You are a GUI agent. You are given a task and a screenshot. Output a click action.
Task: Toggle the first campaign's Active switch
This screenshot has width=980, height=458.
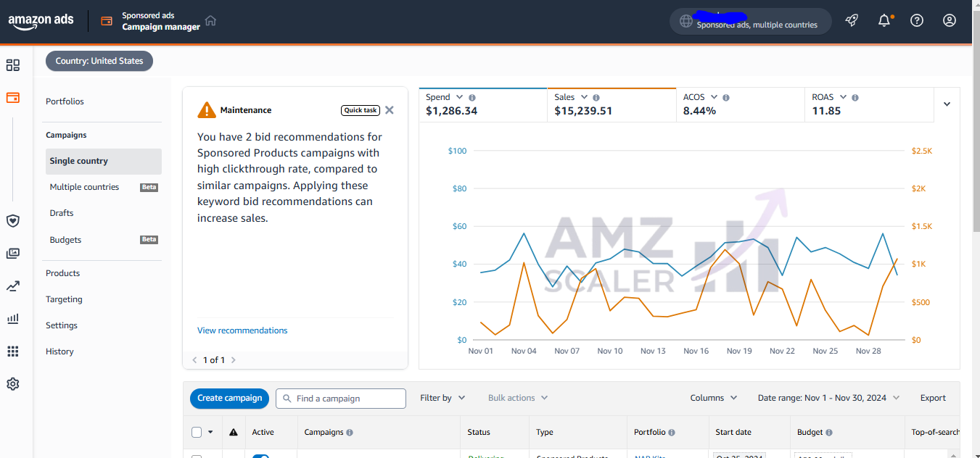[261, 457]
